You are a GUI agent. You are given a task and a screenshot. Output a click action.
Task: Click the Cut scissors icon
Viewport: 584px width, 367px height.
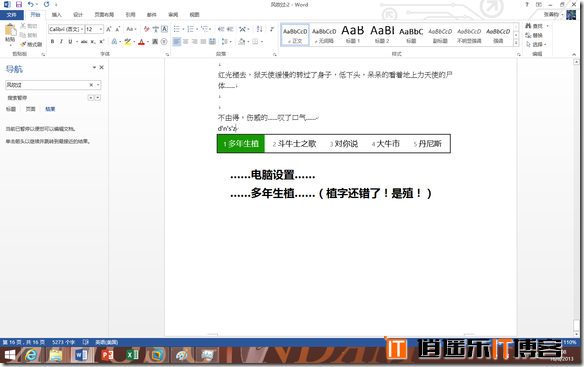click(x=23, y=26)
